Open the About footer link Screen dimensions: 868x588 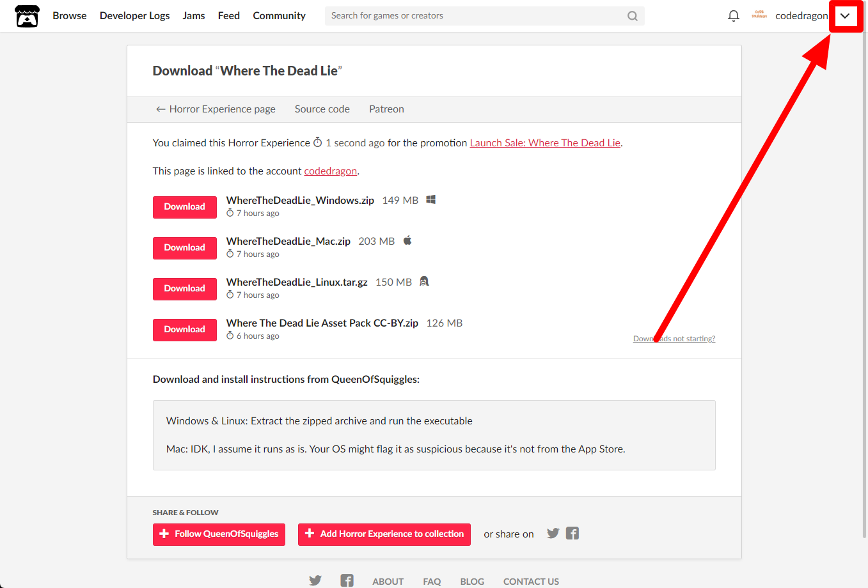388,582
